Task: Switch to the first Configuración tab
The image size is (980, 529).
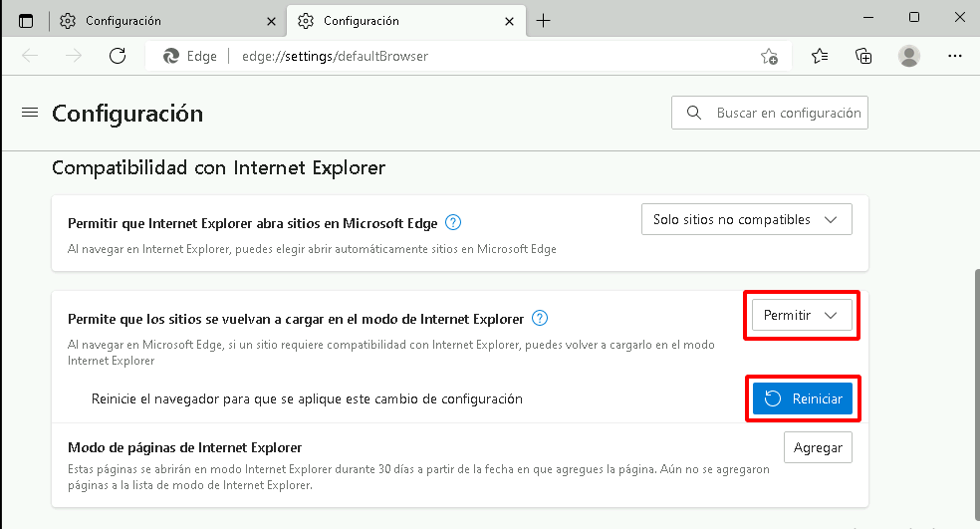Action: (167, 21)
